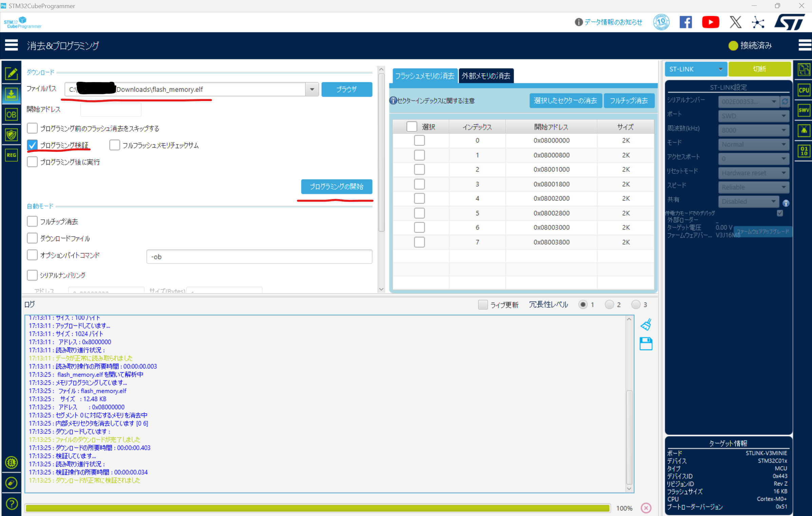Open the CPU core registers panel

[x=803, y=90]
